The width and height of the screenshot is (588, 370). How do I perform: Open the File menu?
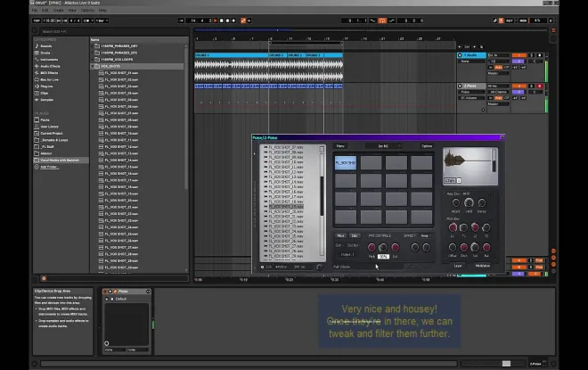point(35,11)
